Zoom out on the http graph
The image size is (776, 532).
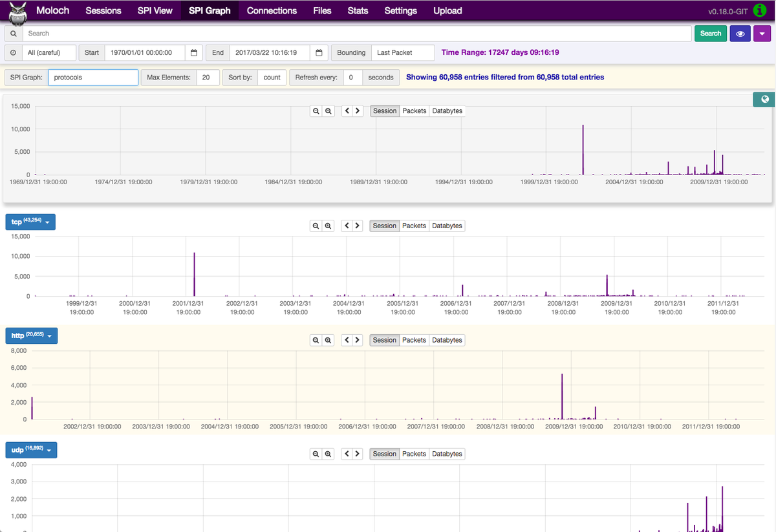point(316,340)
